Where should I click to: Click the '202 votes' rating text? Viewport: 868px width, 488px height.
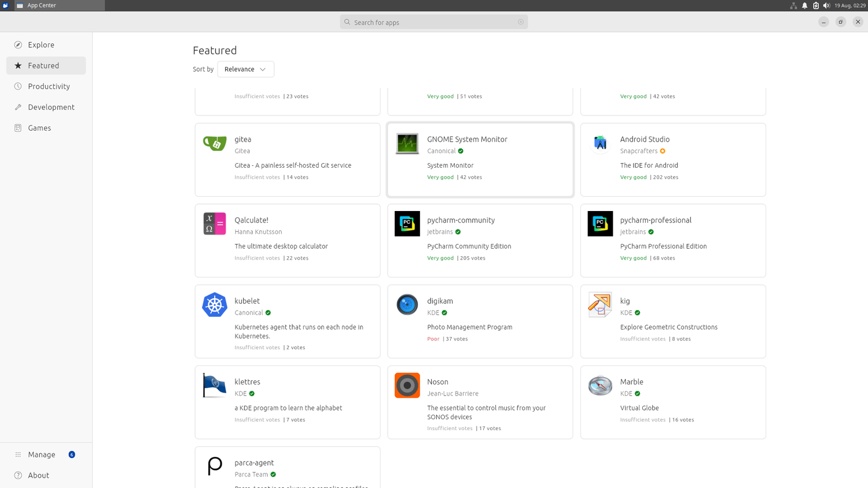click(x=665, y=177)
